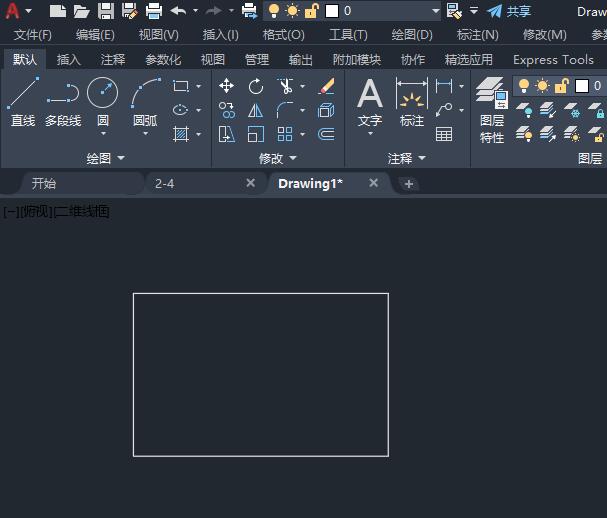Viewport: 607px width, 518px height.
Task: Select the Hatch tool
Action: (180, 134)
